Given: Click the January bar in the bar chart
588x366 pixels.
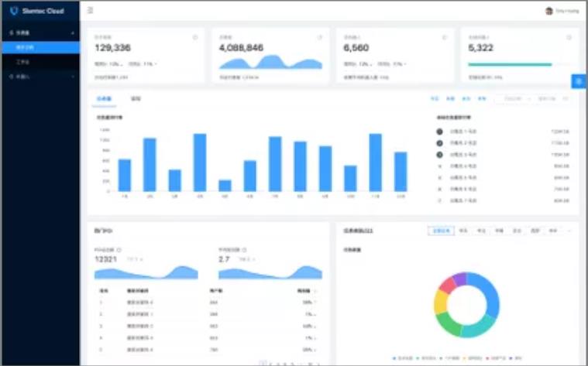Looking at the screenshot, I should tap(125, 176).
